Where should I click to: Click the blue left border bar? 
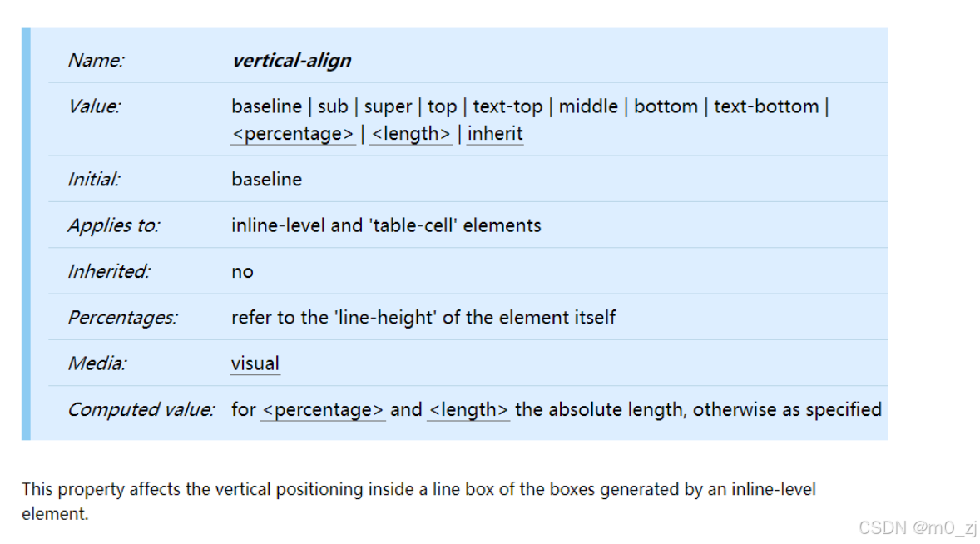[26, 235]
